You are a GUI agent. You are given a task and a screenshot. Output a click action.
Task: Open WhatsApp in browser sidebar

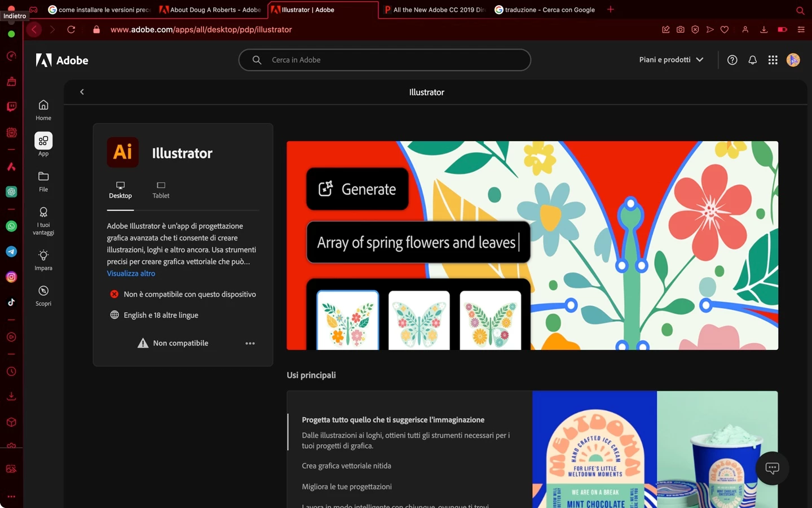(11, 226)
